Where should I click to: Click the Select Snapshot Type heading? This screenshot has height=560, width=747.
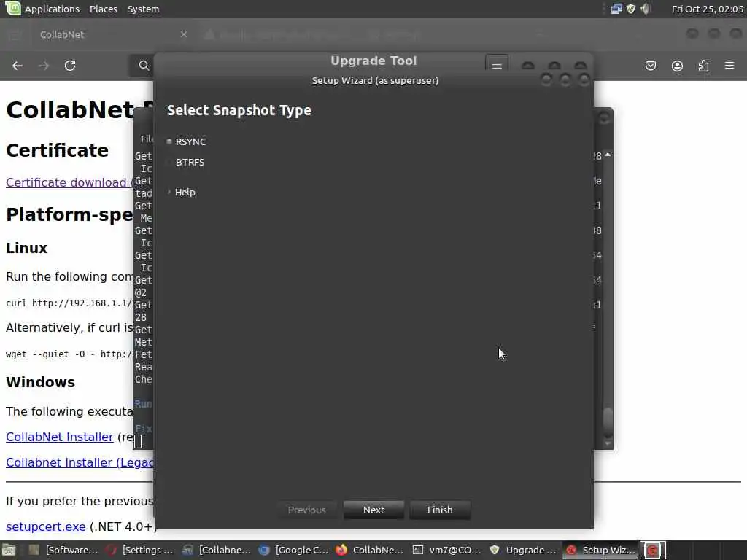[x=239, y=110]
